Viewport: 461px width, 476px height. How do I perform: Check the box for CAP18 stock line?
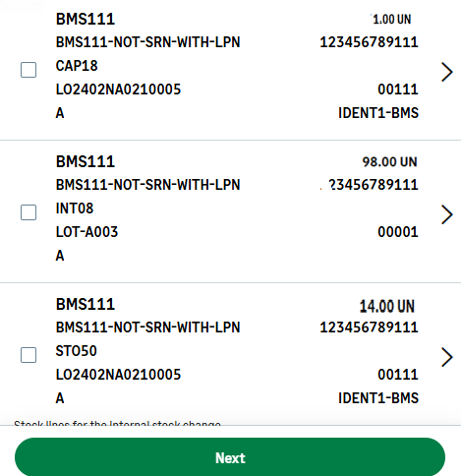[x=29, y=70]
